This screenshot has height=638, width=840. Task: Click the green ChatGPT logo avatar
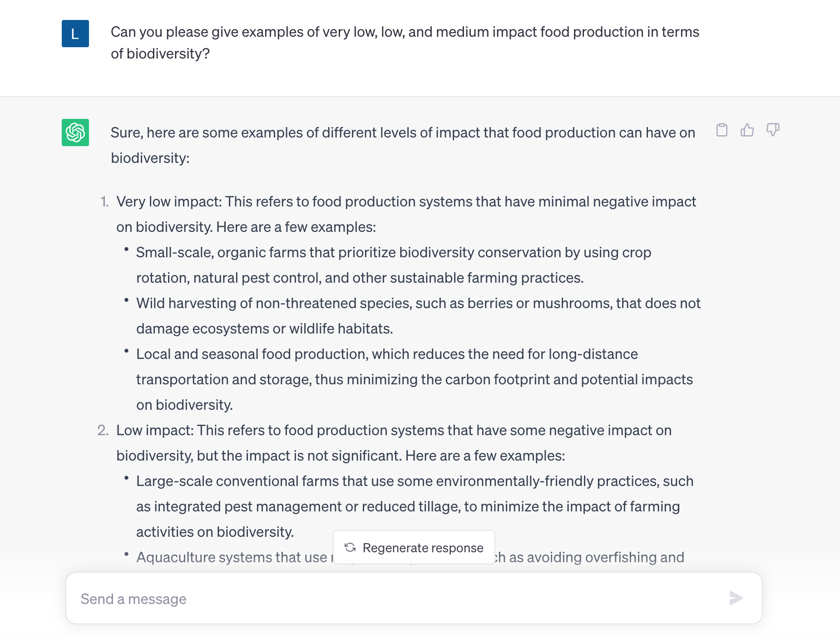click(75, 133)
